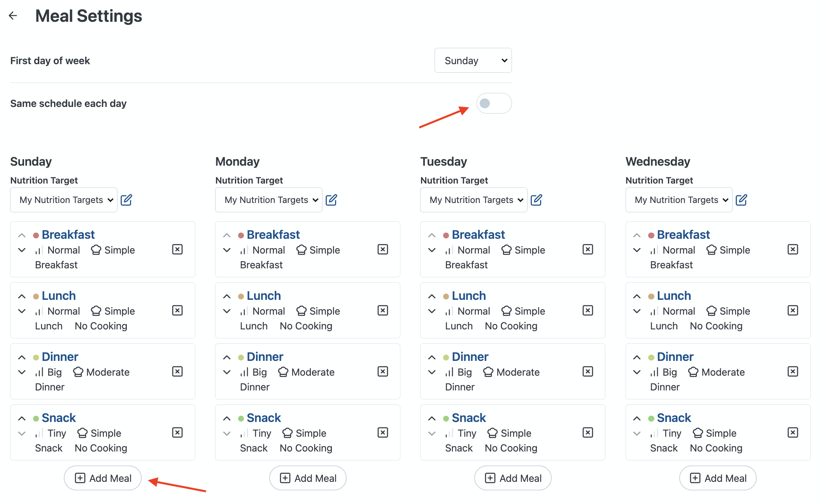Open the First day of week dropdown
The width and height of the screenshot is (824, 504).
click(473, 61)
